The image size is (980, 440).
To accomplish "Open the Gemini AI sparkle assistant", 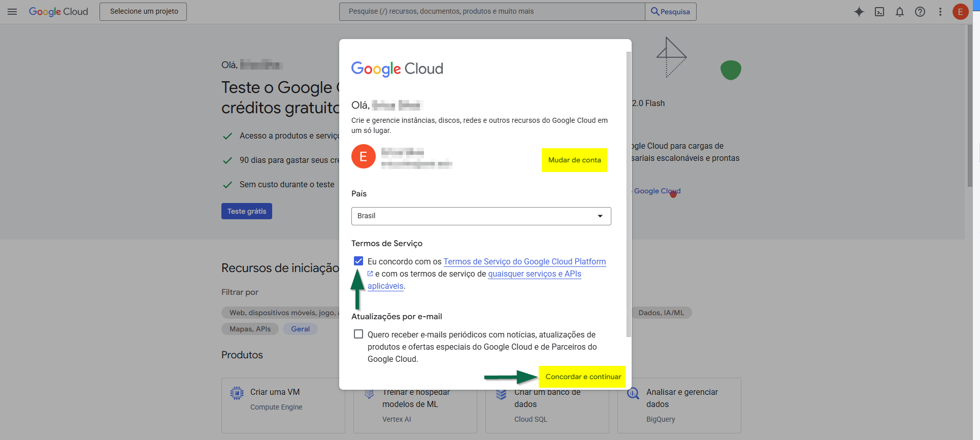I will pyautogui.click(x=859, y=12).
